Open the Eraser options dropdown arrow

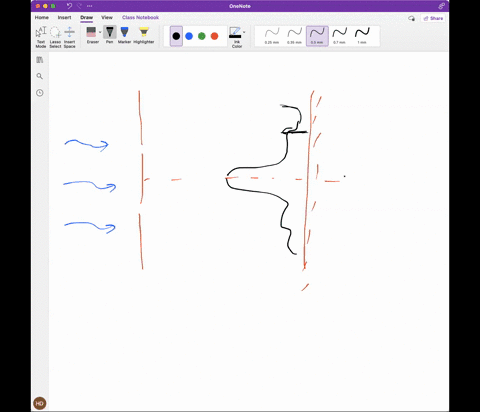click(x=100, y=32)
